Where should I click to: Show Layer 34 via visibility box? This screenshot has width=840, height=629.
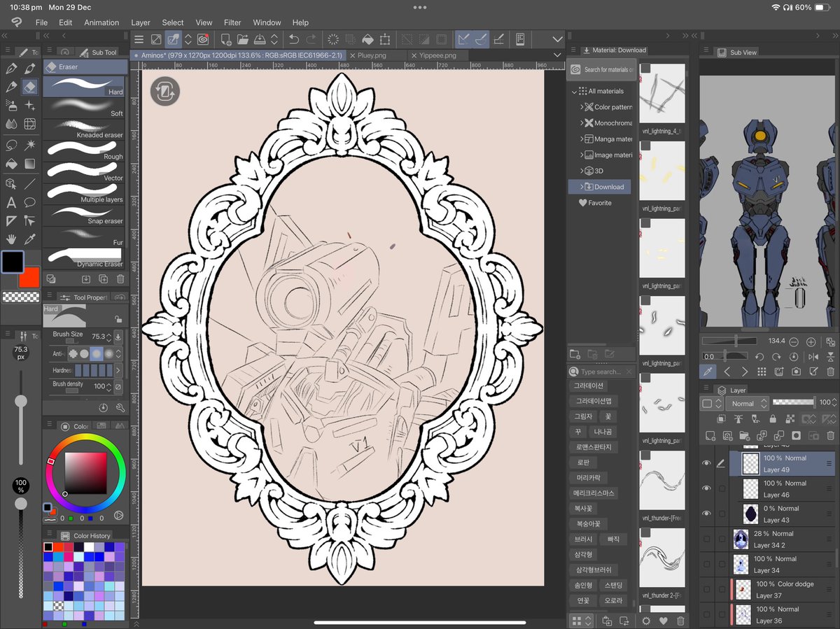coord(706,564)
